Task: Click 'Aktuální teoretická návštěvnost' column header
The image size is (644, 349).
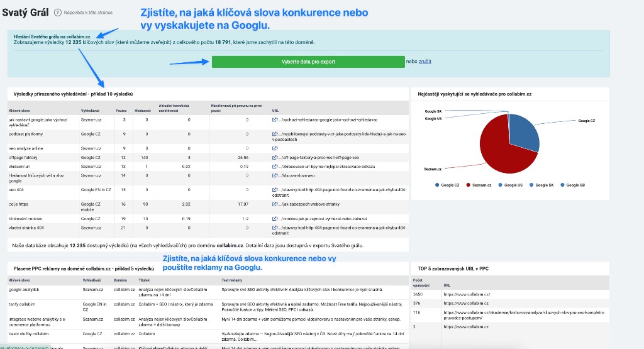Action: [174, 108]
